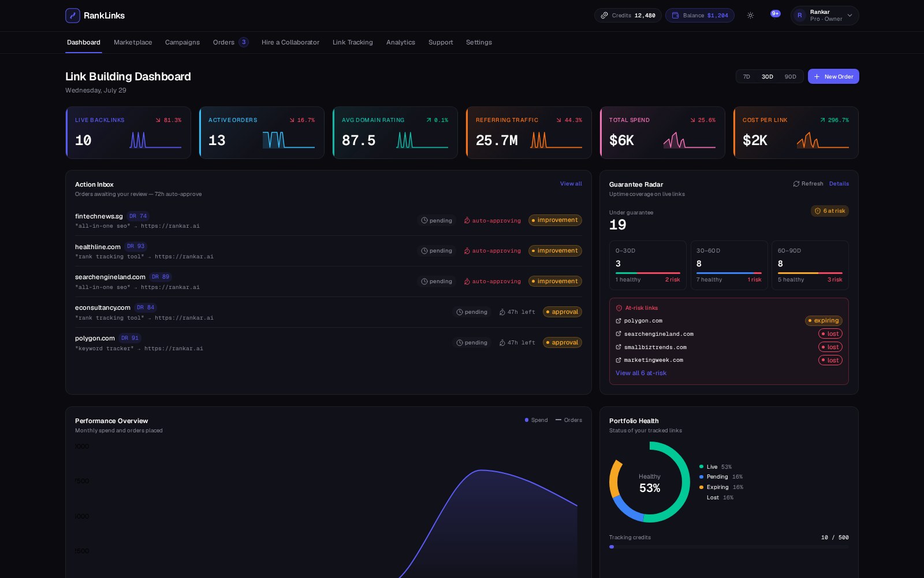
Task: Open the healthline.com order
Action: tap(328, 251)
